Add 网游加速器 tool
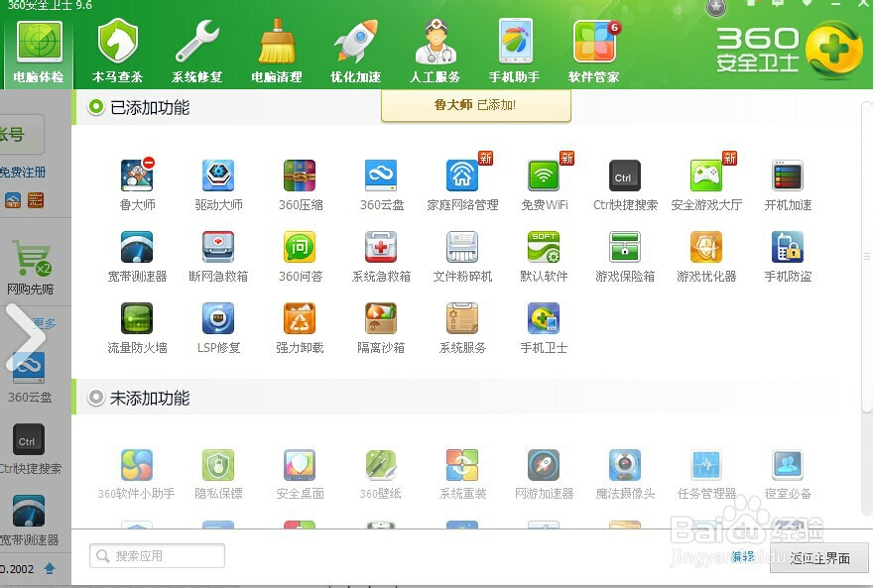The width and height of the screenshot is (873, 588). [x=544, y=465]
